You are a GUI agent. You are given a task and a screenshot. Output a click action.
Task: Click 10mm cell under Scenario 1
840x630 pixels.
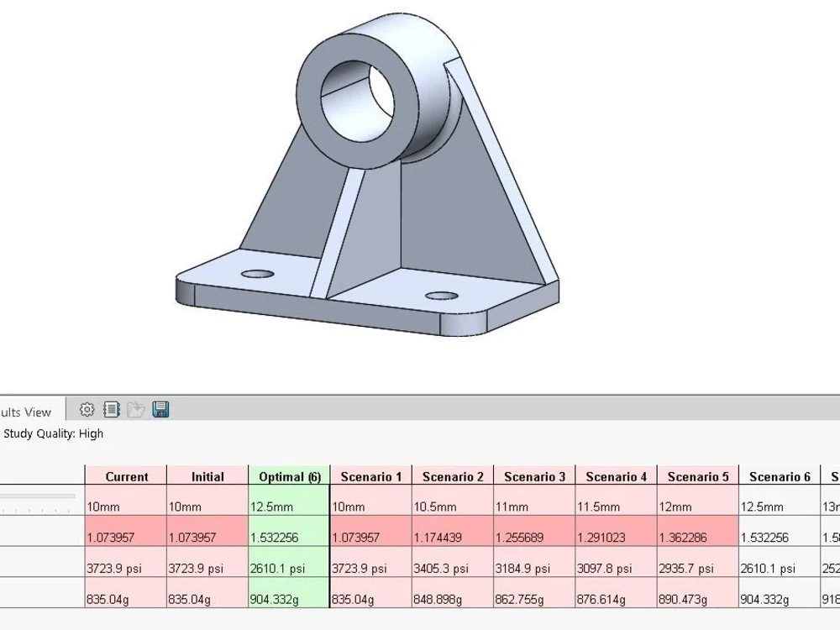(370, 501)
